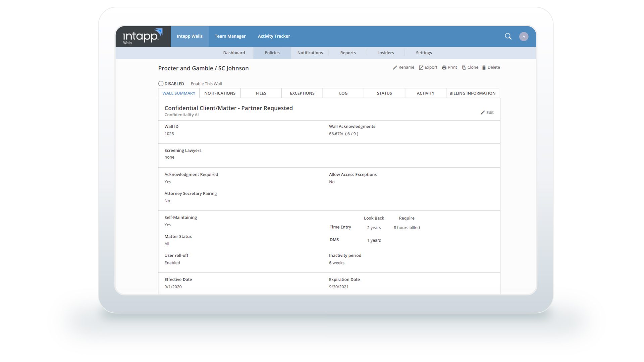The width and height of the screenshot is (644, 362).
Task: Click Enable This Wall link
Action: click(206, 84)
